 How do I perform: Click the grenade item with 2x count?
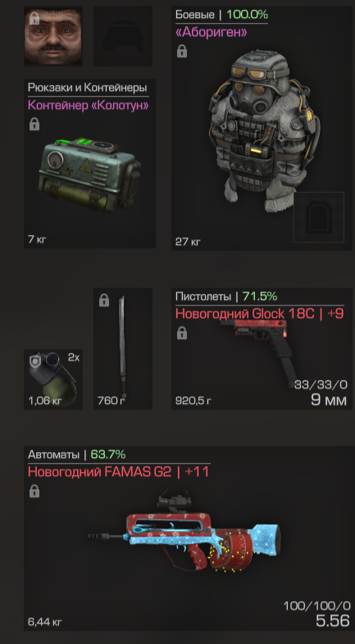coord(53,379)
